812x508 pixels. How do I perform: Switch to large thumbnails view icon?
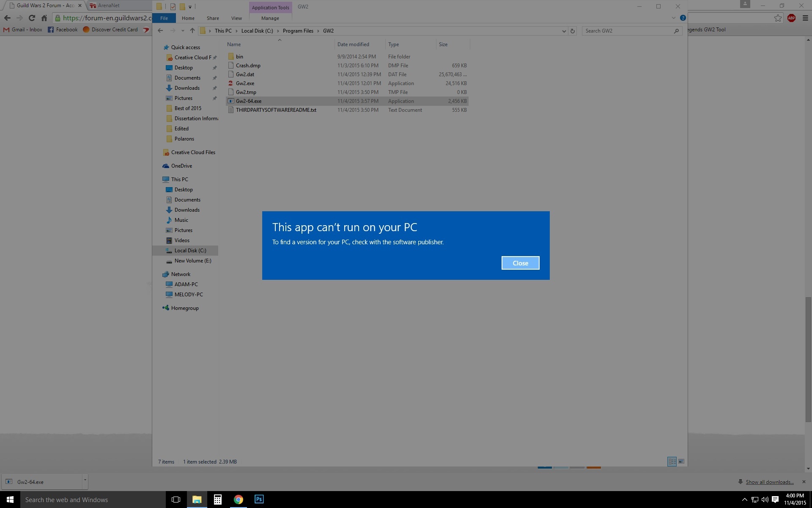pos(681,461)
